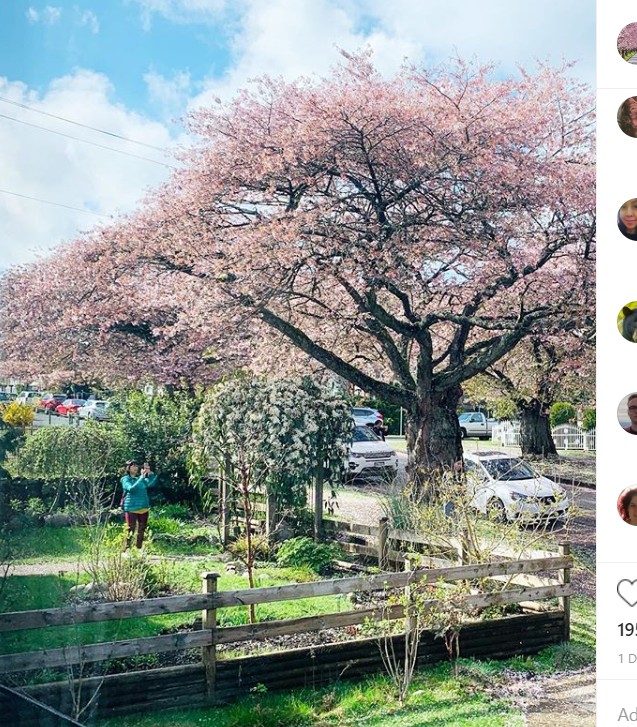Open the avatar of the man with glasses

click(627, 413)
